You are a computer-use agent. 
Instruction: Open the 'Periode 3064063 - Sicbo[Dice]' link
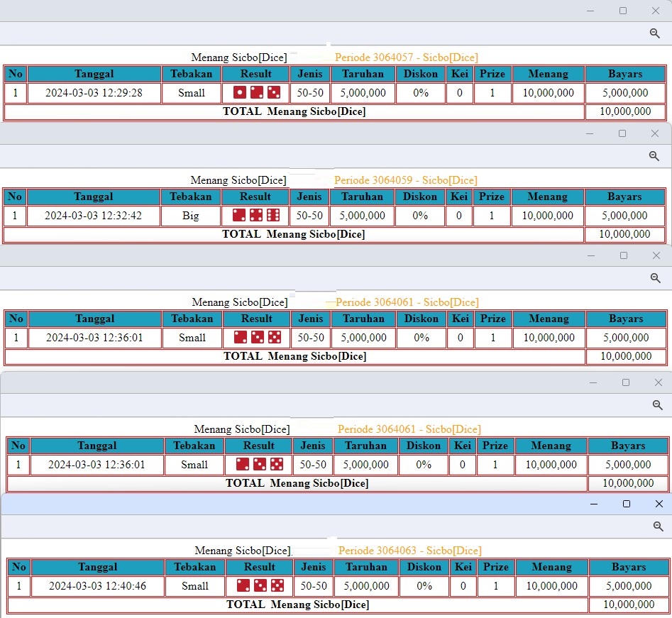pyautogui.click(x=409, y=551)
